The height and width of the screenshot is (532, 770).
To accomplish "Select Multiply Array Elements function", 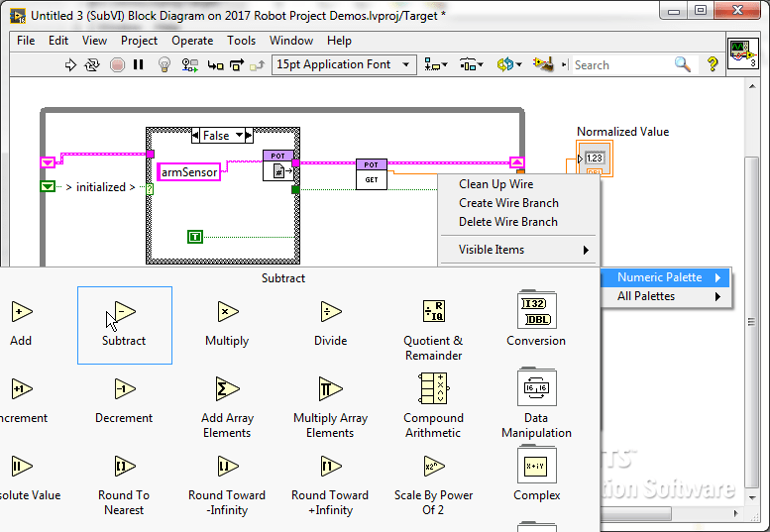I will coord(330,406).
